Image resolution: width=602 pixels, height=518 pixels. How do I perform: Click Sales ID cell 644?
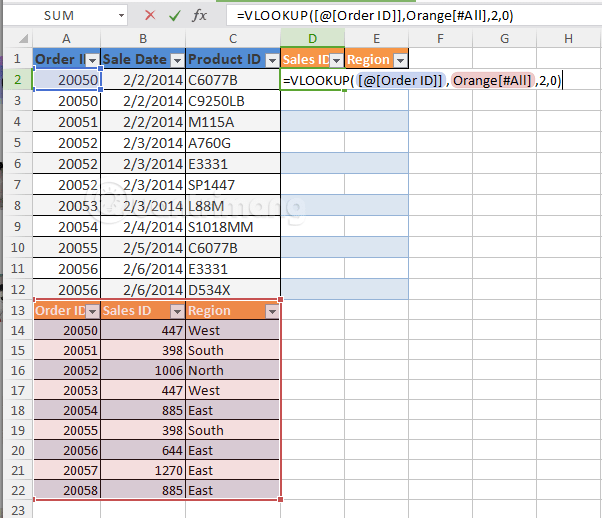143,450
